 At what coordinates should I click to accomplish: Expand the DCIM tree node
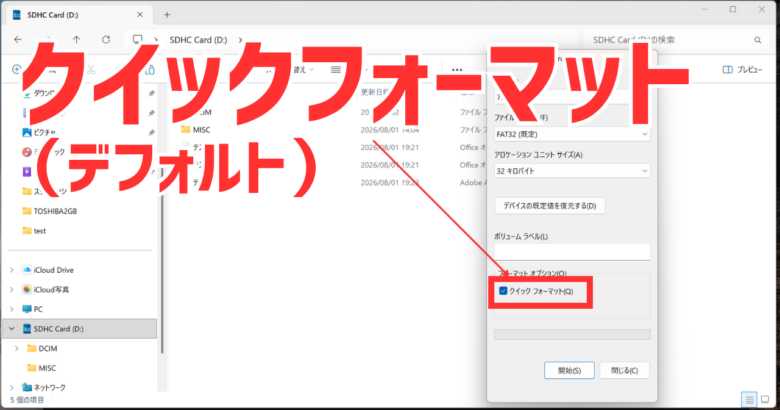coord(17,348)
